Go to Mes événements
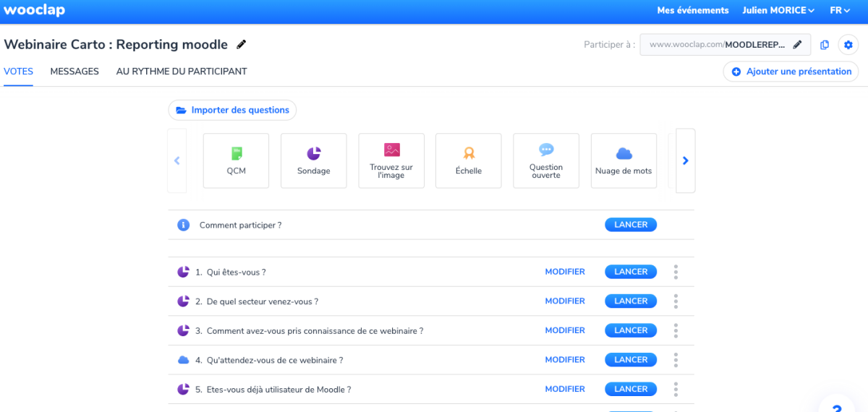 [x=693, y=10]
